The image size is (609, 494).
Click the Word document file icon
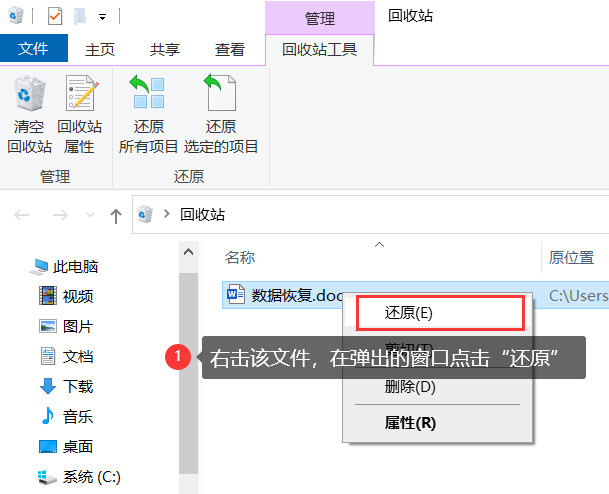point(236,295)
